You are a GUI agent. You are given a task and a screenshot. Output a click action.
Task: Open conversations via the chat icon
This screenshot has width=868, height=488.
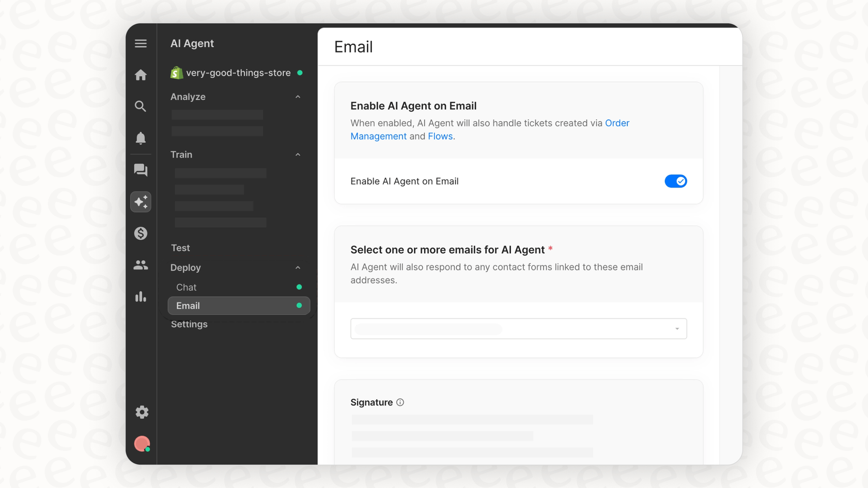pos(141,170)
